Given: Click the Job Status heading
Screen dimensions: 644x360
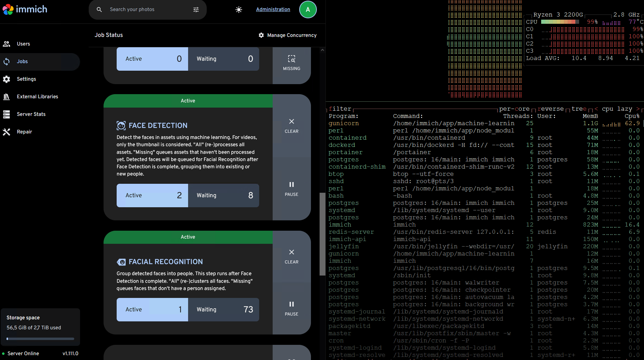Looking at the screenshot, I should coord(109,35).
